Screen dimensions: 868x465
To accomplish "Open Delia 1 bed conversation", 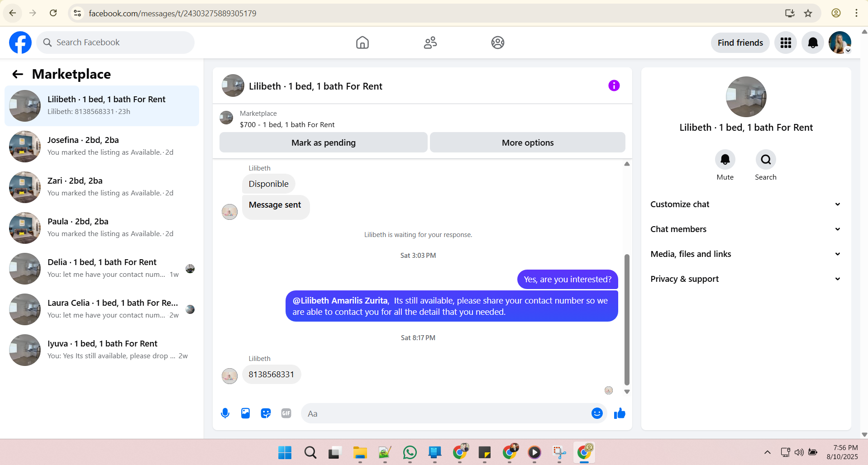I will (x=102, y=269).
